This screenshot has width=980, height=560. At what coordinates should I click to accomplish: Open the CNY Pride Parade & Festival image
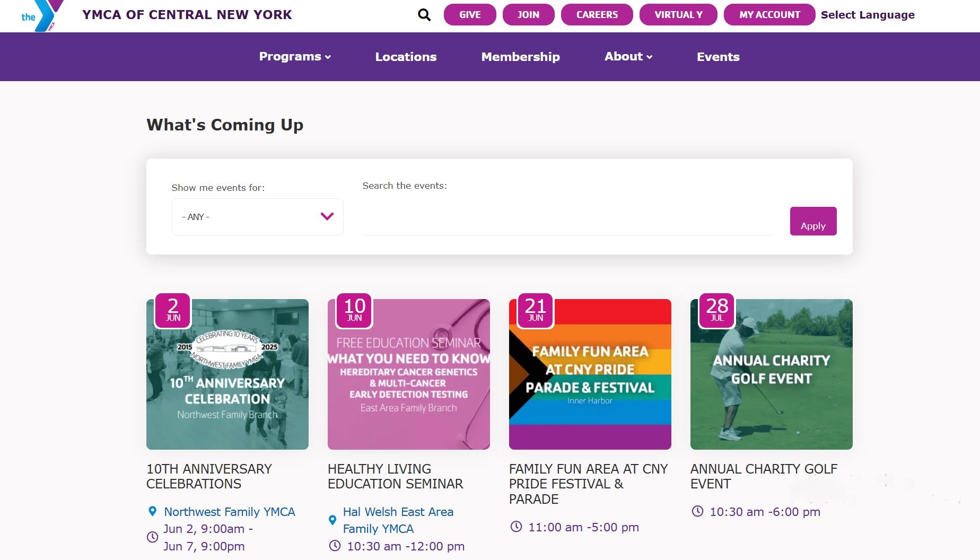tap(590, 374)
